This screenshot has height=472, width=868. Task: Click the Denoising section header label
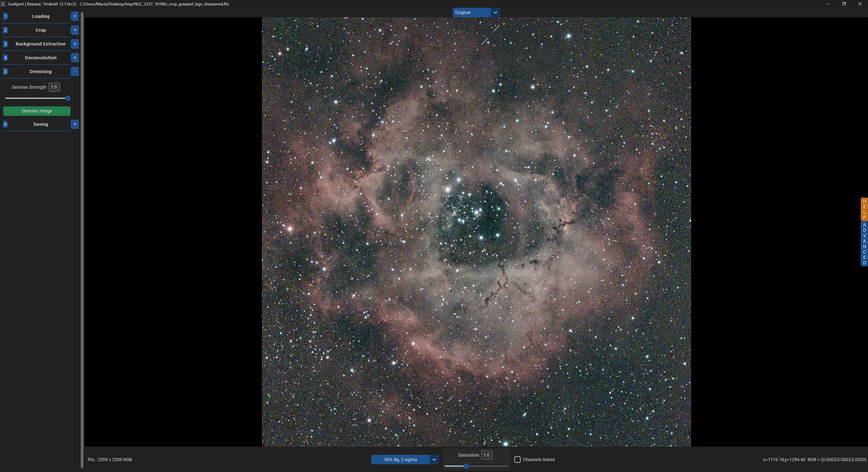click(40, 72)
